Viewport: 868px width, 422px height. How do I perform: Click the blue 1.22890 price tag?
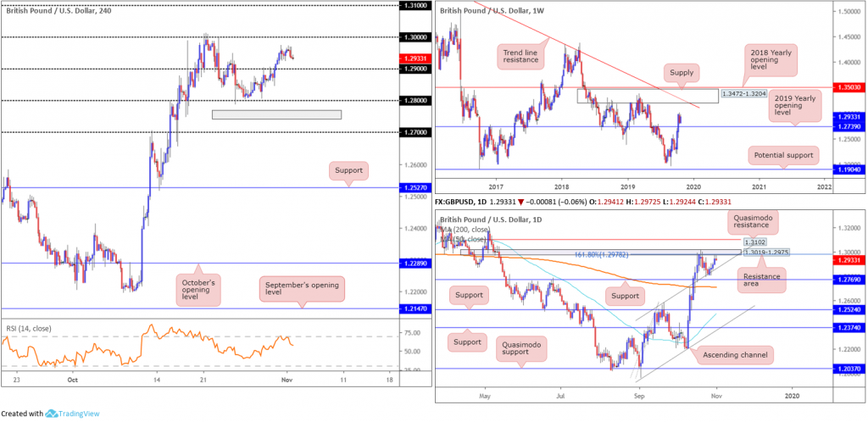[x=414, y=264]
